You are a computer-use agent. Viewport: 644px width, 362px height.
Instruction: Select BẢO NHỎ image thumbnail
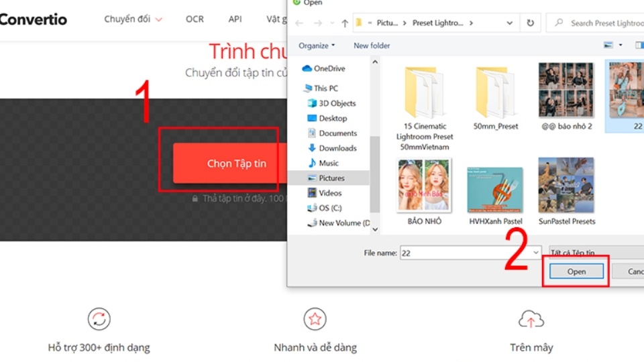point(424,192)
